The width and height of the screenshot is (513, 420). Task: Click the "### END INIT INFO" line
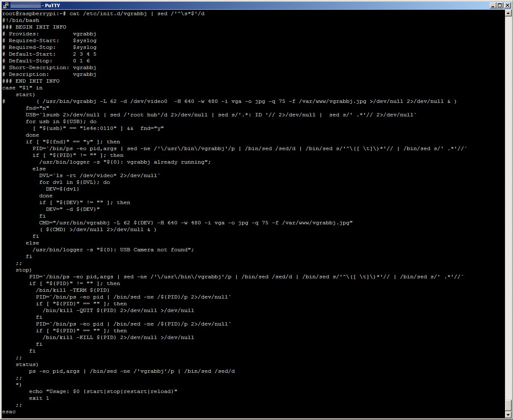pos(31,81)
